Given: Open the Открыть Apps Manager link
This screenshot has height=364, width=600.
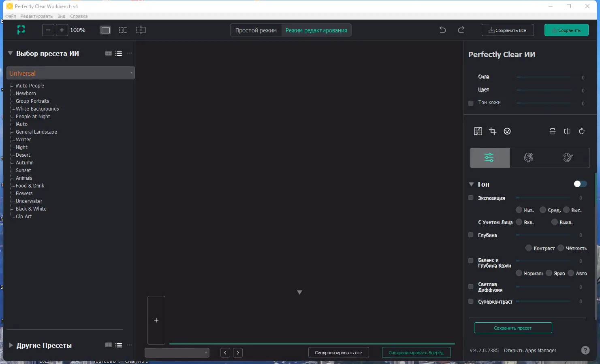Looking at the screenshot, I should point(530,351).
